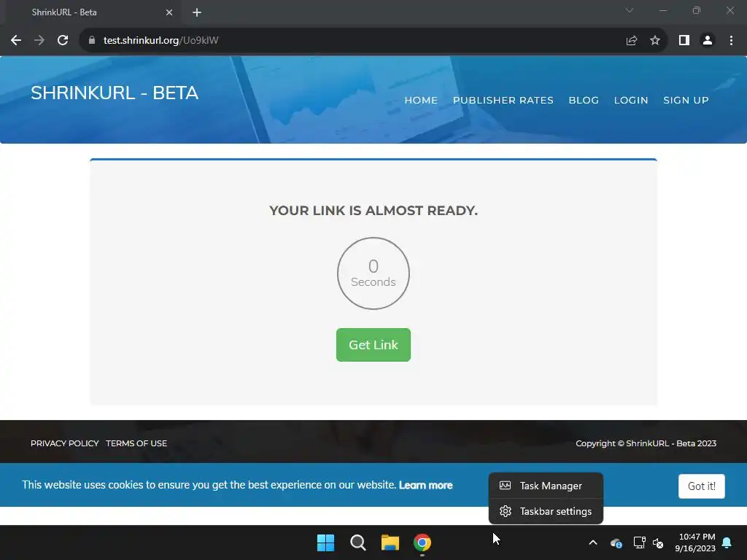Open File Explorer from taskbar
This screenshot has width=747, height=560.
click(390, 542)
